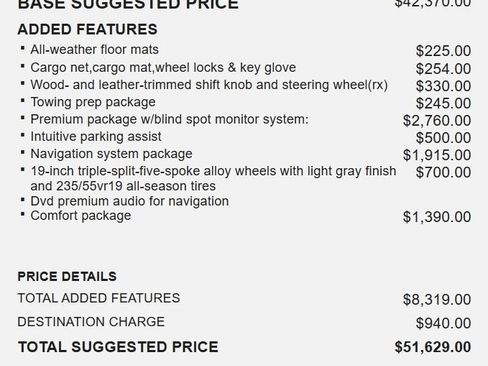This screenshot has height=366, width=488.
Task: Click the All-weather floor mats item
Action: point(94,50)
